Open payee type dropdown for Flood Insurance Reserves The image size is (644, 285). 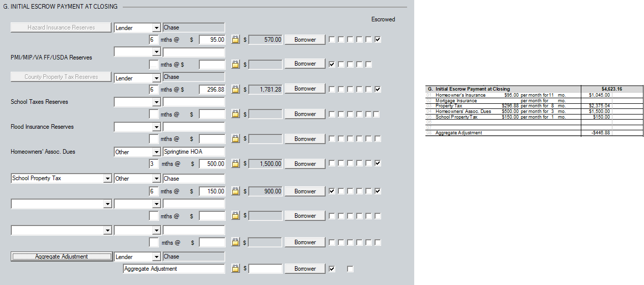[x=156, y=127]
